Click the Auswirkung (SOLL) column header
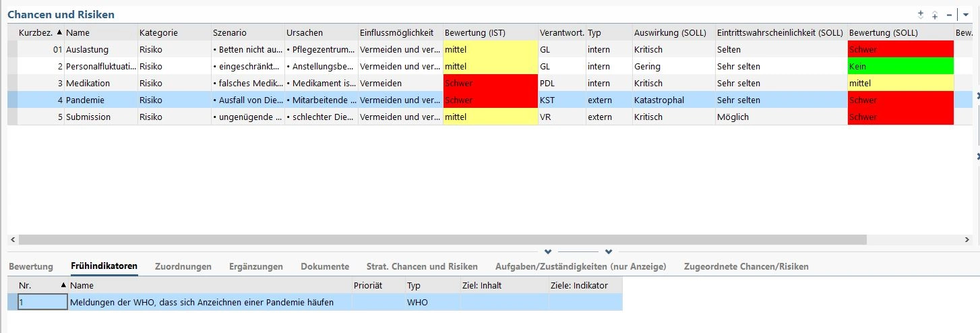Viewport: 980px width, 333px height. [673, 32]
